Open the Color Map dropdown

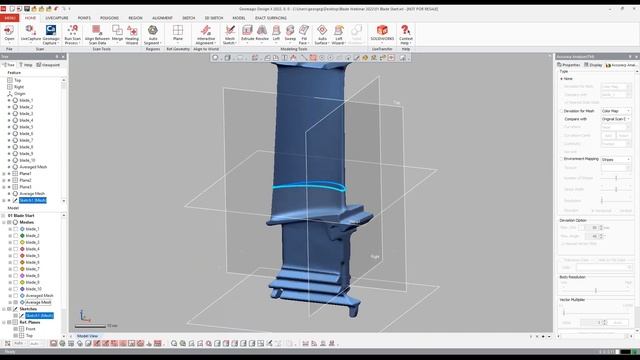point(616,111)
